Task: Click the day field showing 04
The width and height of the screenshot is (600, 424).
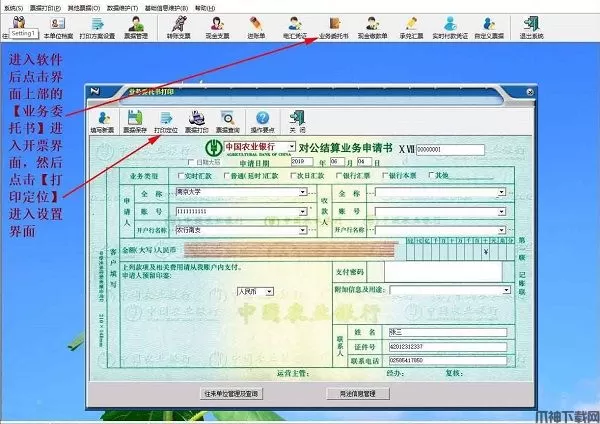Action: click(x=364, y=161)
